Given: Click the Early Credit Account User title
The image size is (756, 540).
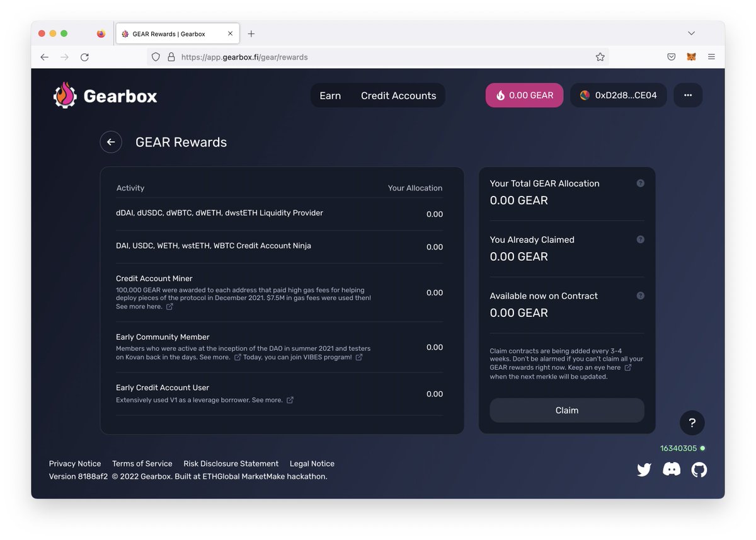Looking at the screenshot, I should 163,388.
